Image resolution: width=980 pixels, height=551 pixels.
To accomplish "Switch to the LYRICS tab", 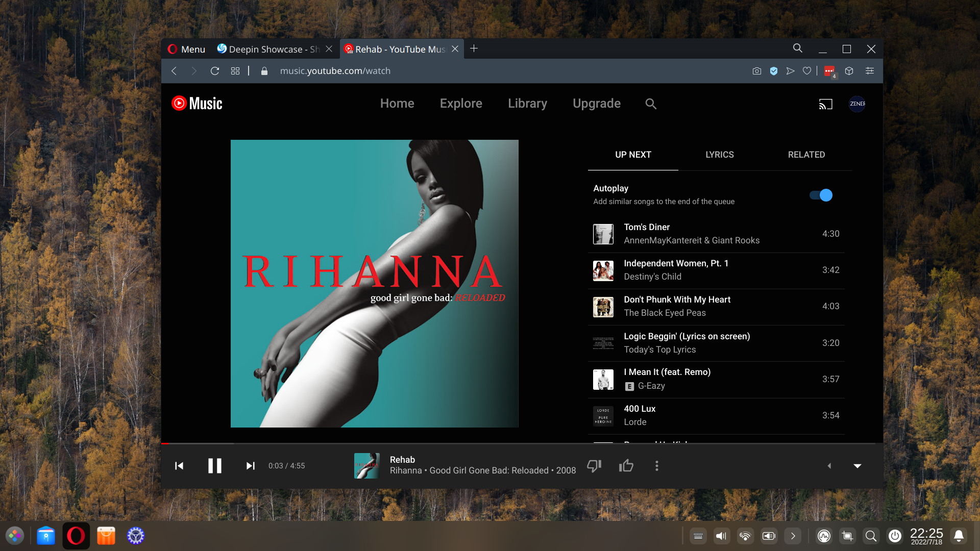I will point(720,155).
